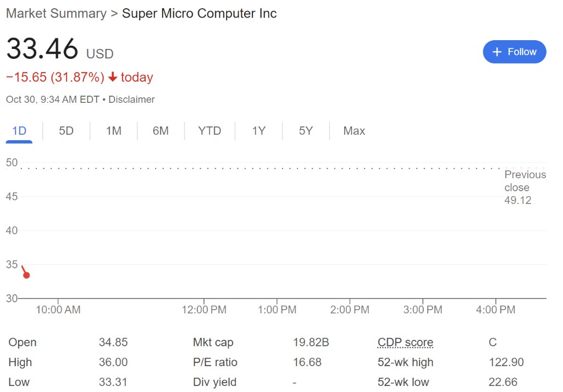Switch to the 5D chart tab
Viewport: 563px width, 392px height.
click(66, 131)
